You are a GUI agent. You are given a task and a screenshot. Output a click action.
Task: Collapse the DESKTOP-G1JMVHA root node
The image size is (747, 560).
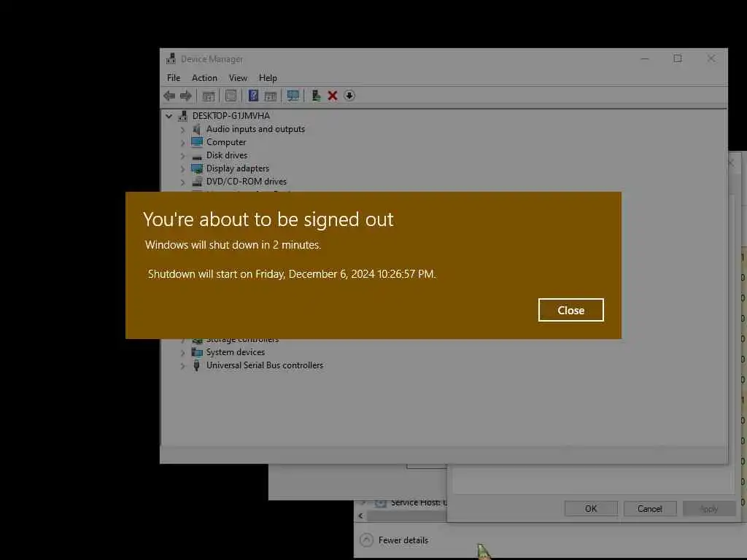(x=169, y=116)
